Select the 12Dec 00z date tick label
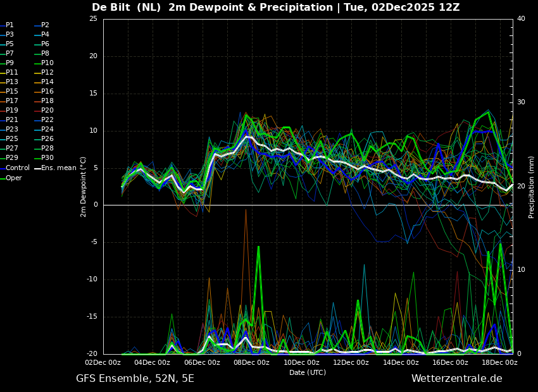 (x=351, y=363)
